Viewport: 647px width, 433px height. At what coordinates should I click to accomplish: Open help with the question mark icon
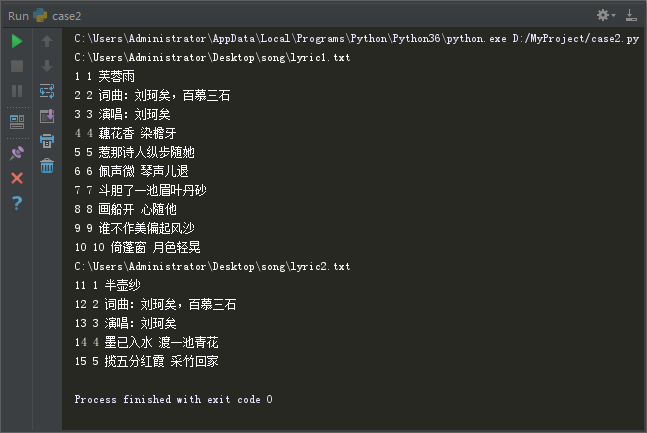(x=17, y=203)
